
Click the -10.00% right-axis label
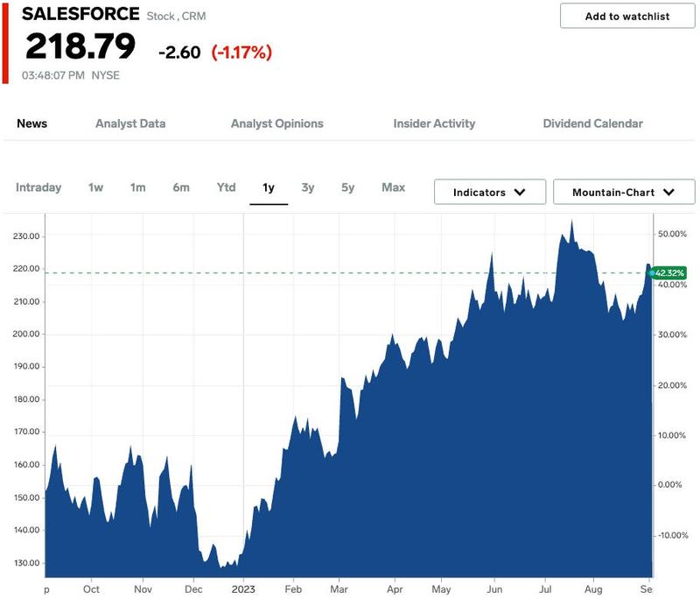[672, 536]
